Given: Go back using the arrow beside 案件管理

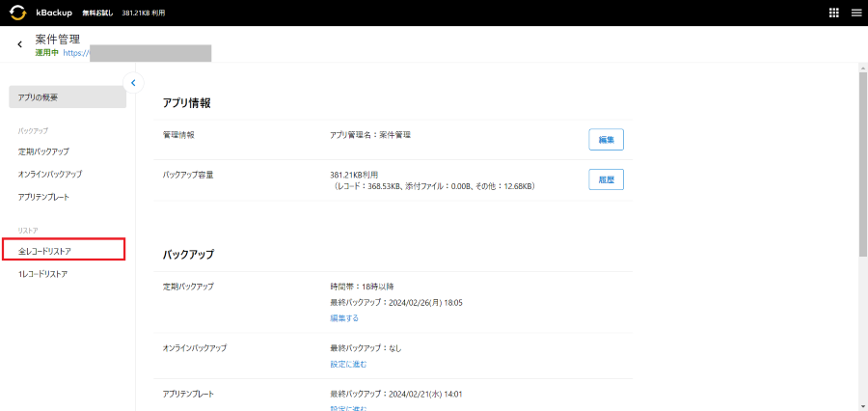Looking at the screenshot, I should coord(19,44).
